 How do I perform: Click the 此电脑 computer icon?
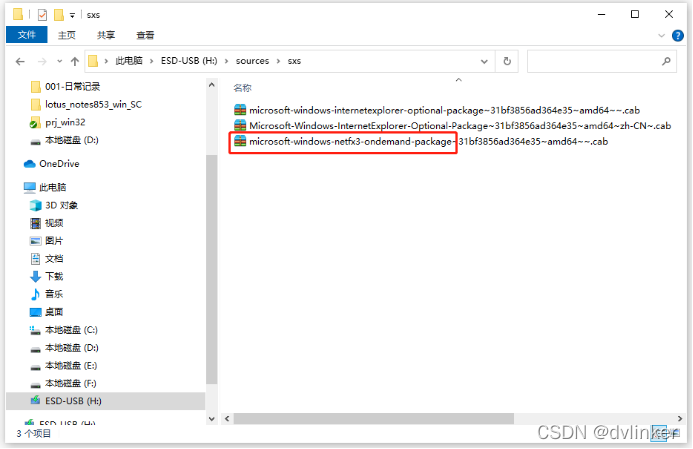click(30, 187)
